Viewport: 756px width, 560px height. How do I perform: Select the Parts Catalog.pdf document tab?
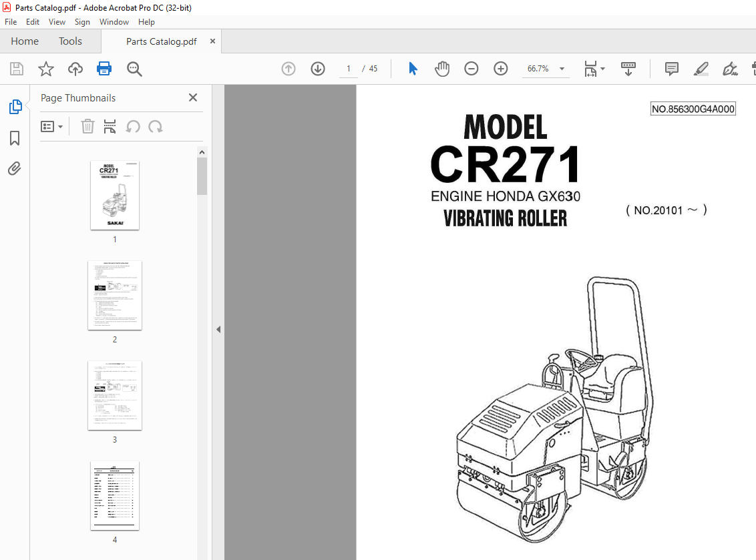[x=162, y=41]
